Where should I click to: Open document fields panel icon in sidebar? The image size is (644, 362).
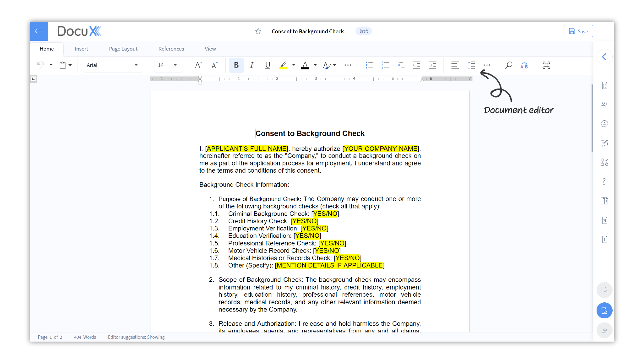[x=604, y=85]
